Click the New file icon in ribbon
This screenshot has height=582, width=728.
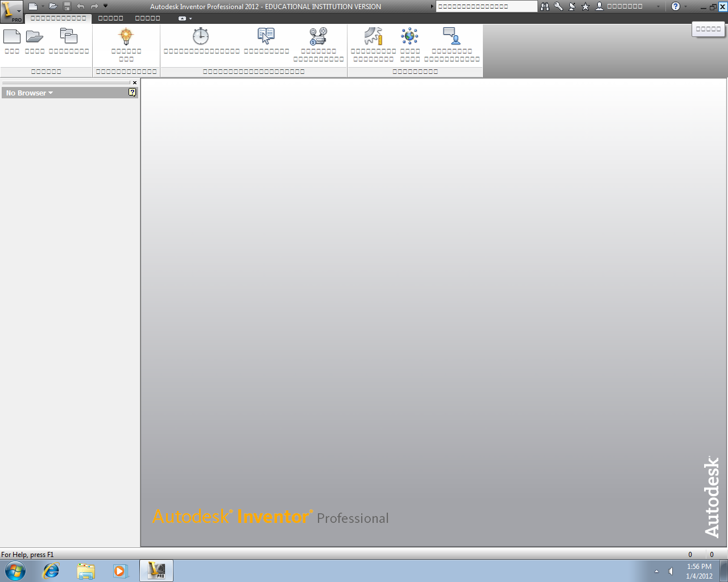pos(12,36)
